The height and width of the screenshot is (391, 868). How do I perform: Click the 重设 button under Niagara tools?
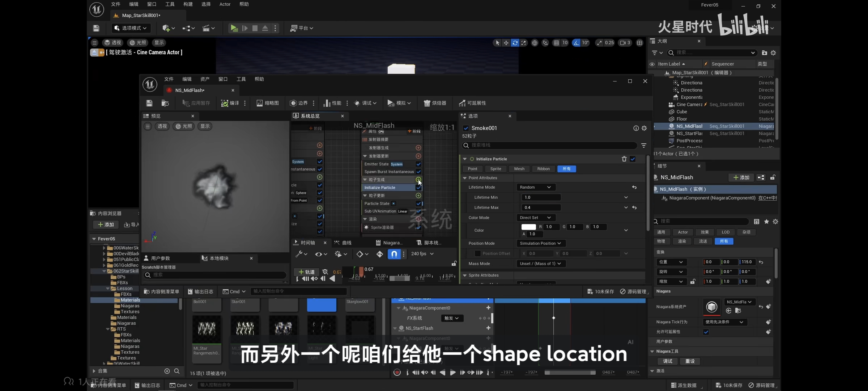(x=690, y=361)
